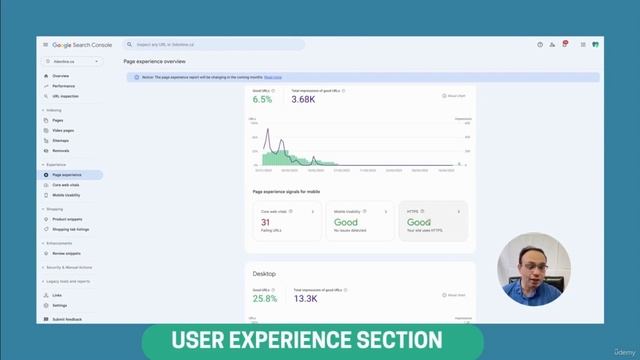Image resolution: width=640 pixels, height=360 pixels.
Task: Select Page experience in the sidebar
Action: [x=69, y=175]
